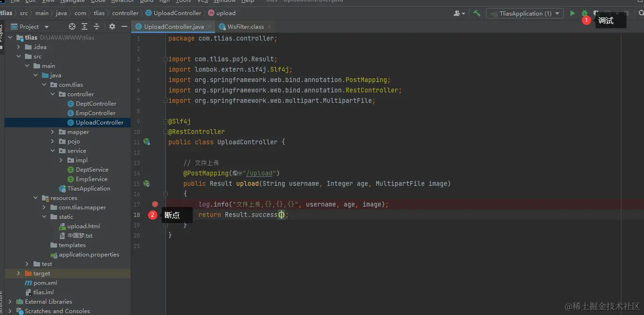
Task: Fold the upload method body at line 16
Action: [x=165, y=194]
